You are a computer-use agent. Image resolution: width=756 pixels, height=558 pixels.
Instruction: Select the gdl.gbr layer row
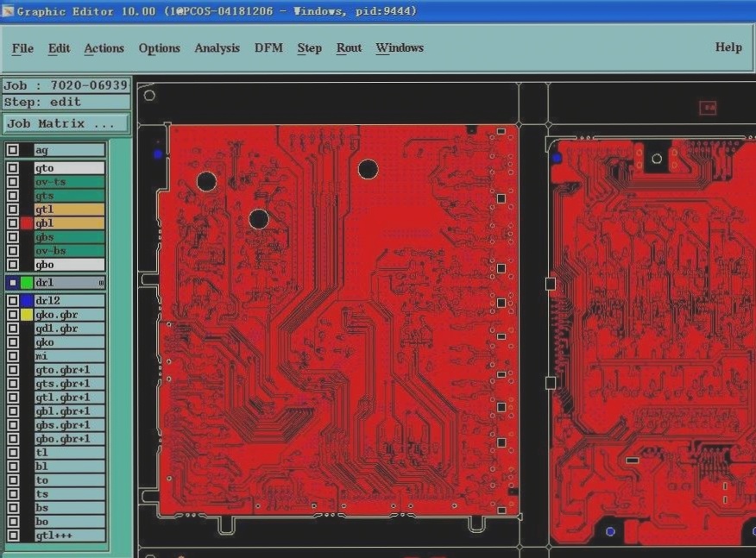click(69, 329)
